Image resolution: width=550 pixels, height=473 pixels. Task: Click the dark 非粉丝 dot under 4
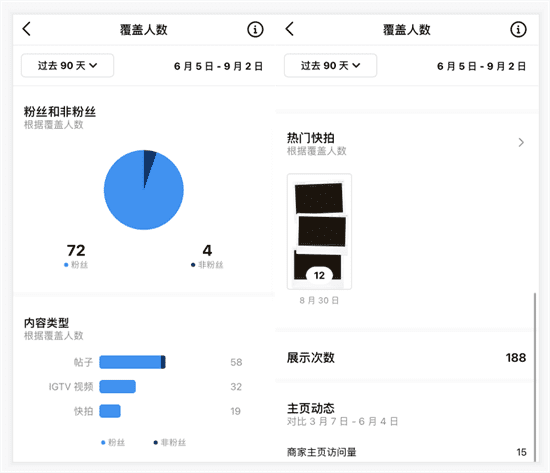[193, 265]
